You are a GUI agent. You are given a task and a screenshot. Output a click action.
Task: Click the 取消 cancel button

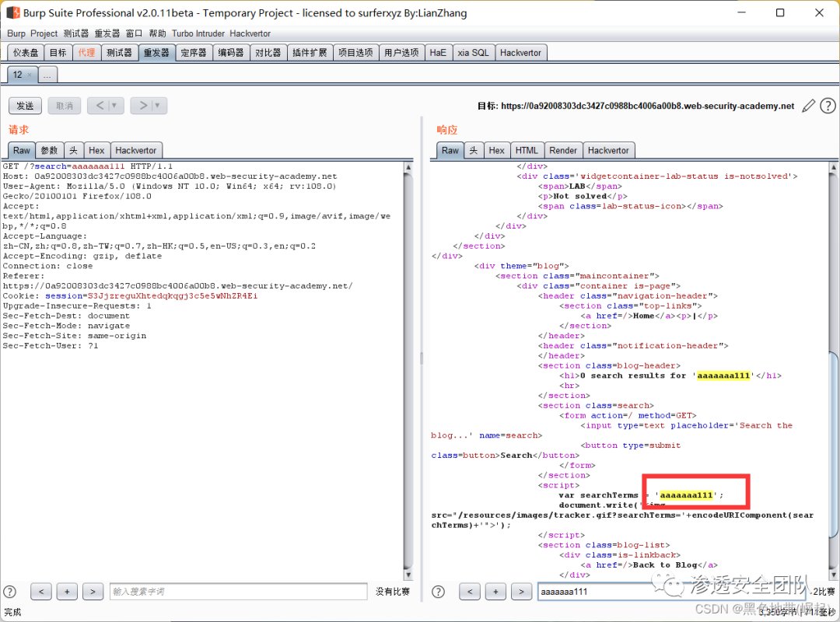click(x=65, y=106)
